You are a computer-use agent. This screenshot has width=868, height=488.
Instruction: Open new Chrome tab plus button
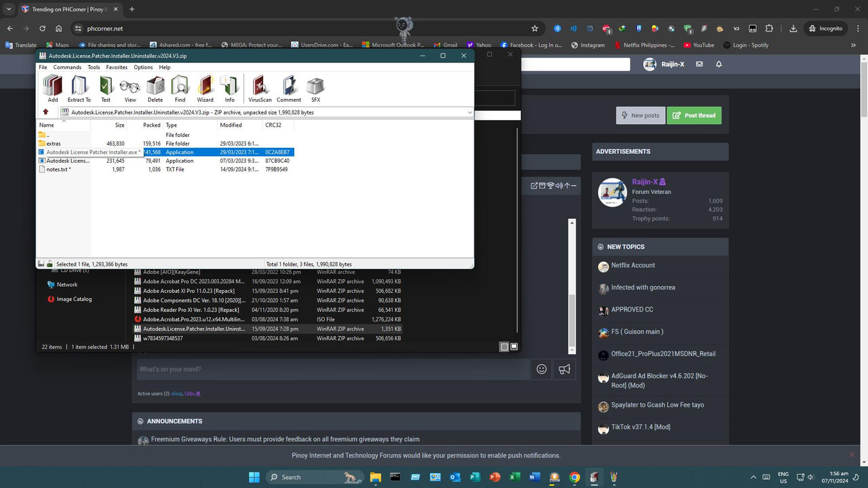[x=132, y=9]
